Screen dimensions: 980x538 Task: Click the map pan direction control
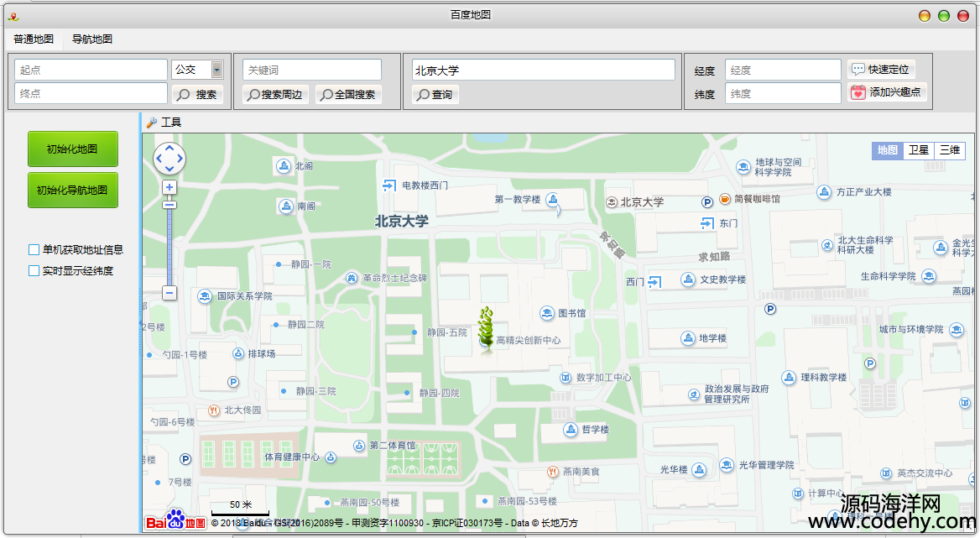[x=169, y=159]
